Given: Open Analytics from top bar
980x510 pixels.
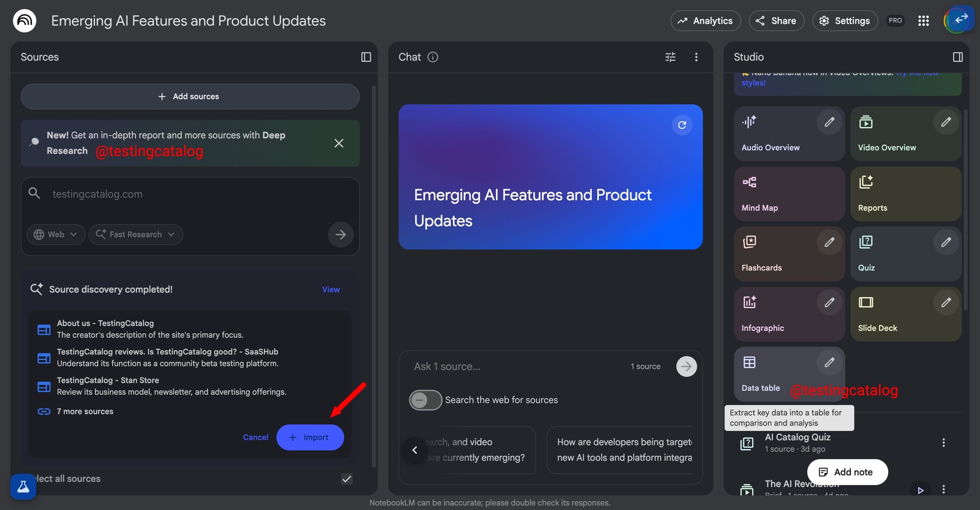Looking at the screenshot, I should click(x=705, y=21).
